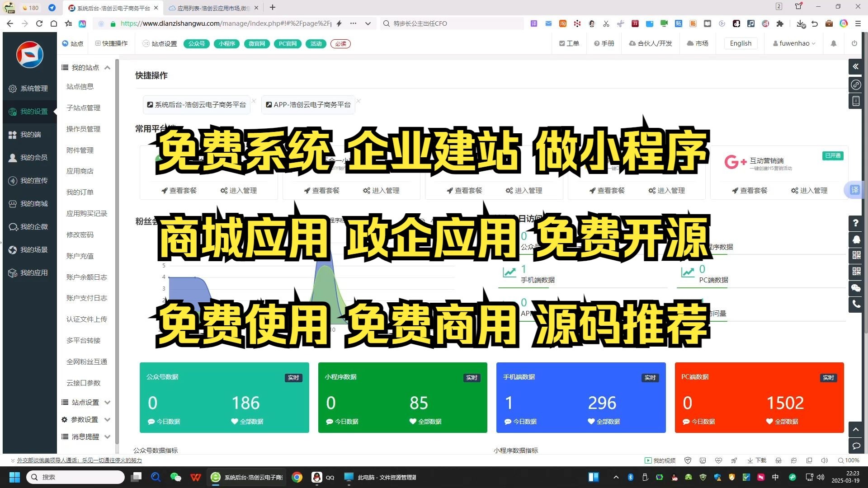Open the address bar dropdown chevron
The width and height of the screenshot is (868, 488).
click(x=368, y=23)
